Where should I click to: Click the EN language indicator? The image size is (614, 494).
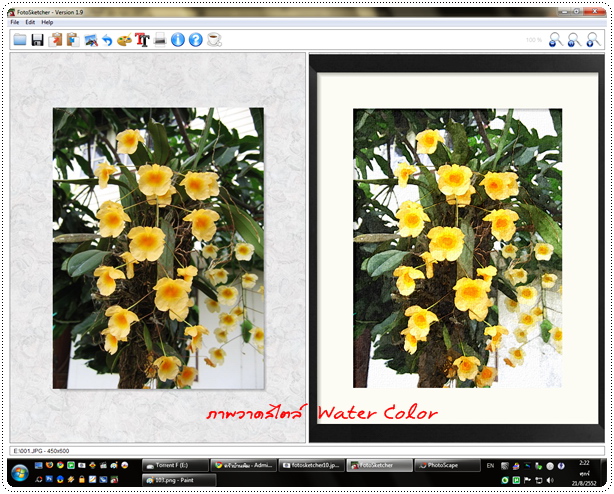point(490,465)
